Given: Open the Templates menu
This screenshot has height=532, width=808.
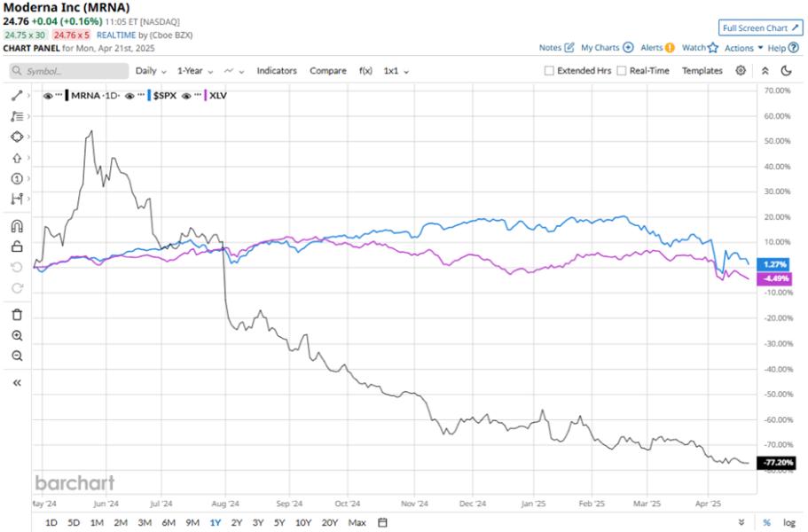Looking at the screenshot, I should (702, 71).
